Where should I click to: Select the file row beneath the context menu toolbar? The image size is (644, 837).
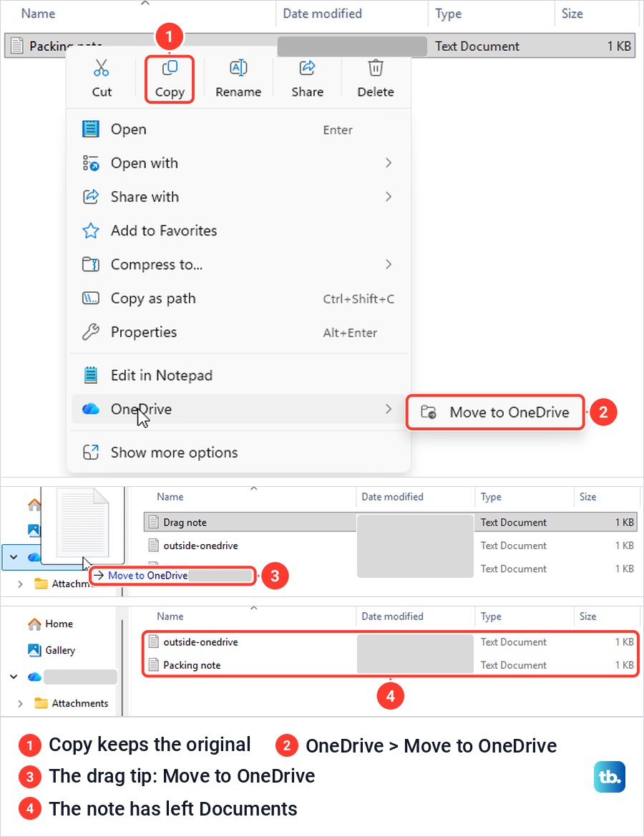[x=320, y=46]
